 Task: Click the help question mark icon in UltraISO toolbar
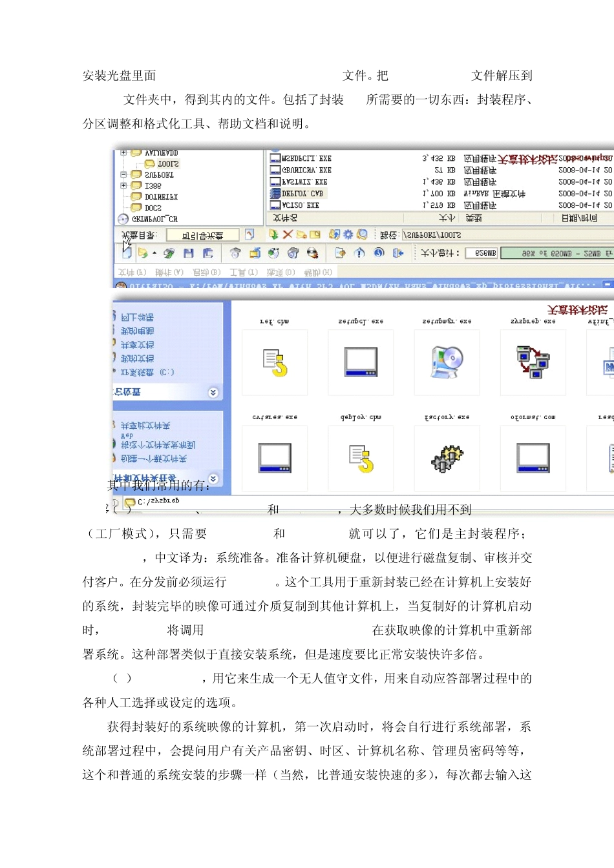tap(379, 253)
